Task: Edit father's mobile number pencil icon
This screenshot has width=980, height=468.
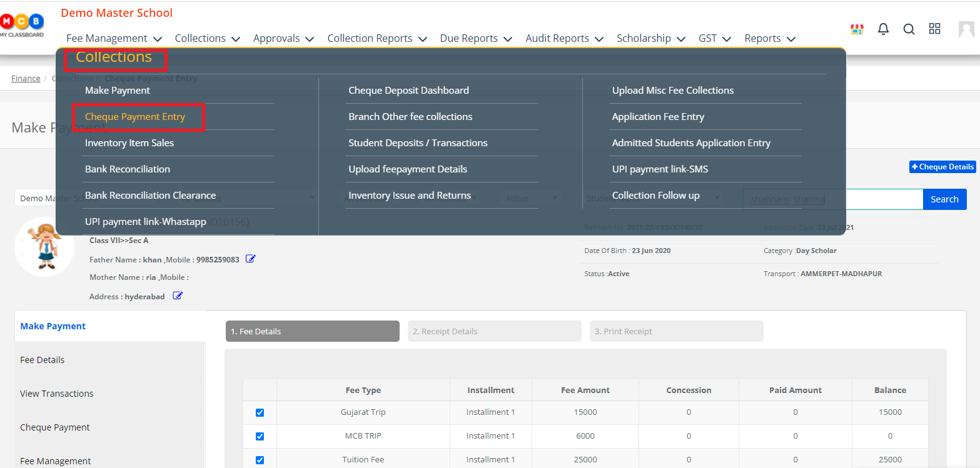Action: click(251, 259)
